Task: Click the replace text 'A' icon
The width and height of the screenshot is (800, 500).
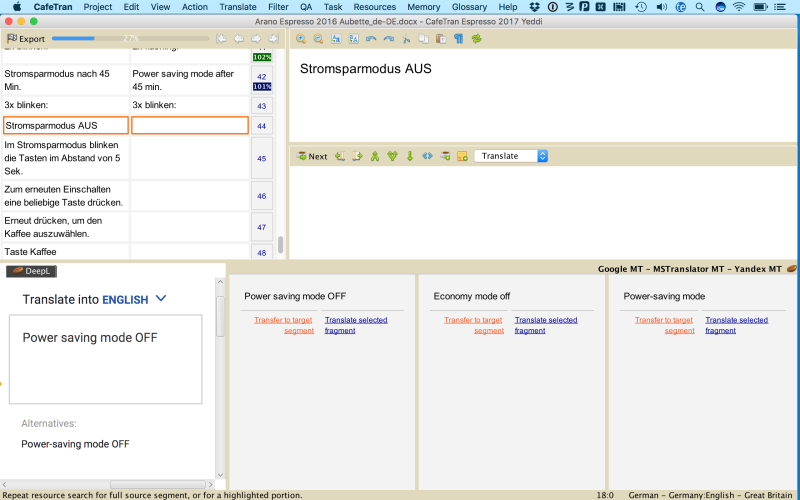Action: coord(353,39)
